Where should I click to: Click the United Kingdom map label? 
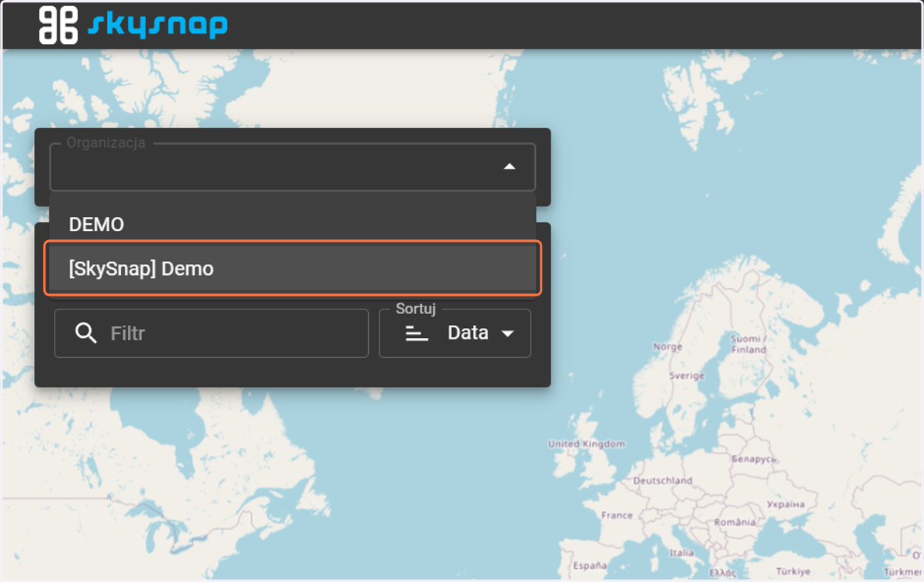point(586,444)
